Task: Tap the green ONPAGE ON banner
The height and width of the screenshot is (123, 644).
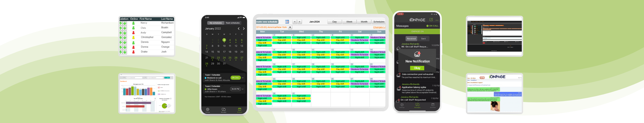Action: (x=417, y=32)
